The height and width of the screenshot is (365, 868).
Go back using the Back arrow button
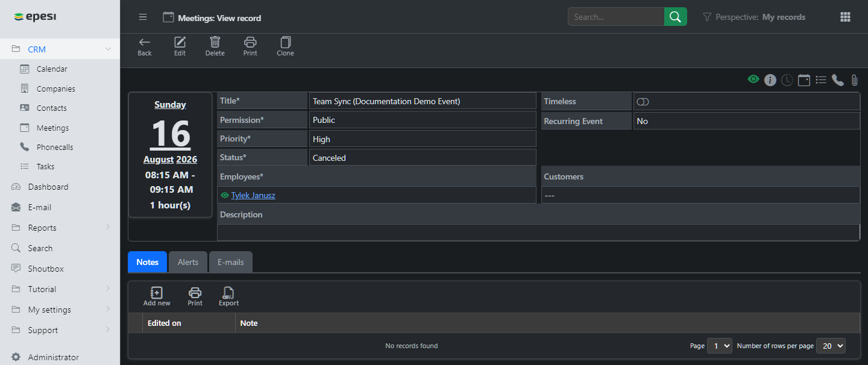pos(145,46)
